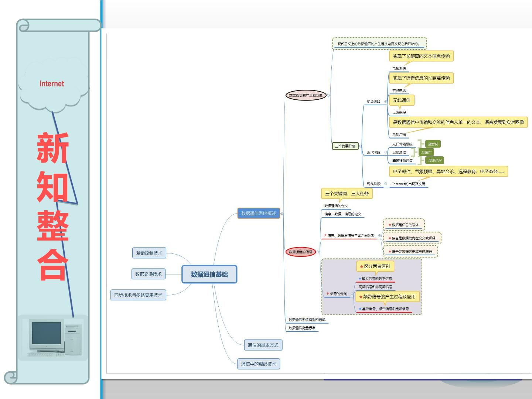Click the blue star on 模拟信号和数字信号
This screenshot has width=532, height=399.
pyautogui.click(x=360, y=279)
